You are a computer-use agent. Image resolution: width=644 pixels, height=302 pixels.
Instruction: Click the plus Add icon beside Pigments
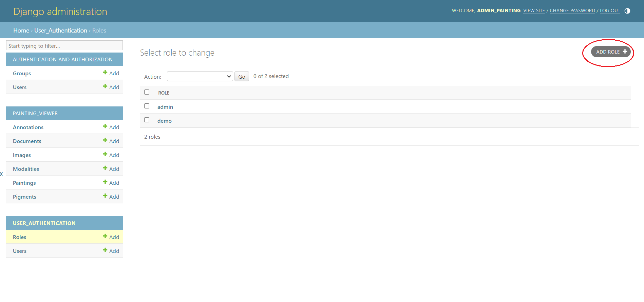tap(105, 196)
